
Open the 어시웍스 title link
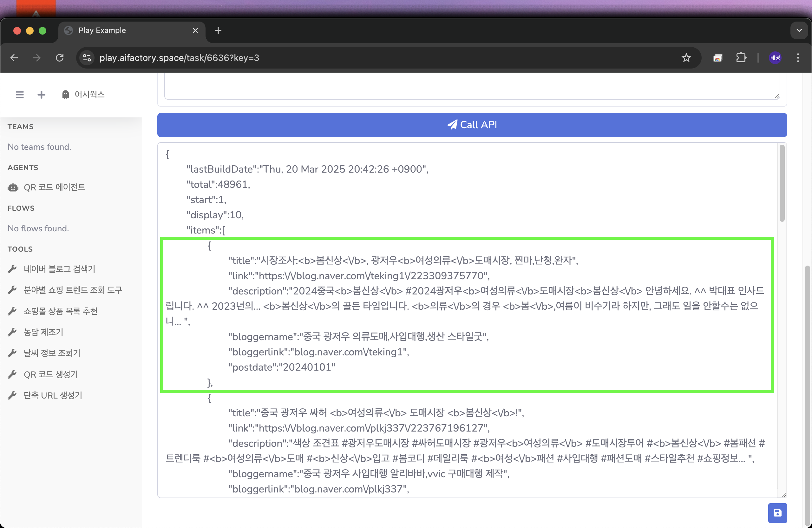click(89, 95)
